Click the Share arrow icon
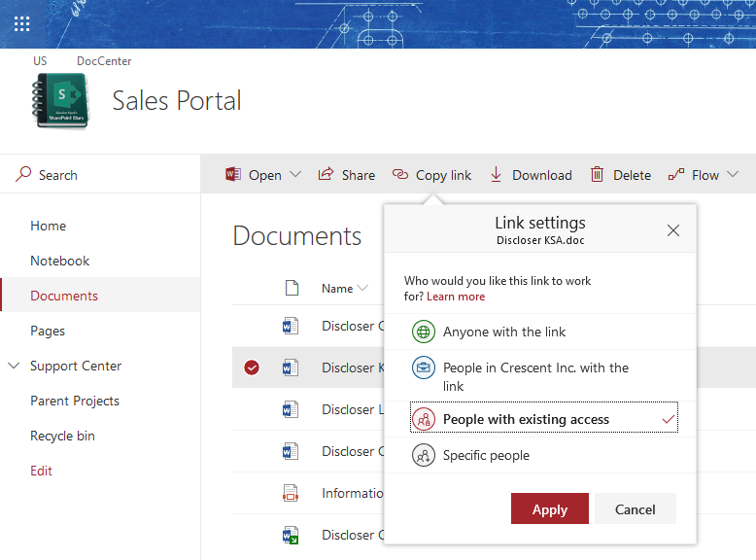Viewport: 756px width, 560px height. 326,174
